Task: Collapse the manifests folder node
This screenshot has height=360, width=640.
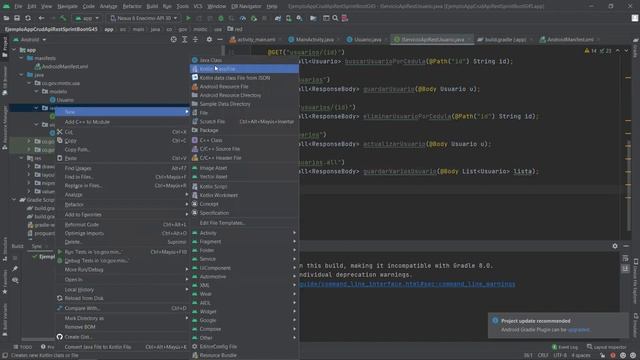Action: pyautogui.click(x=22, y=58)
